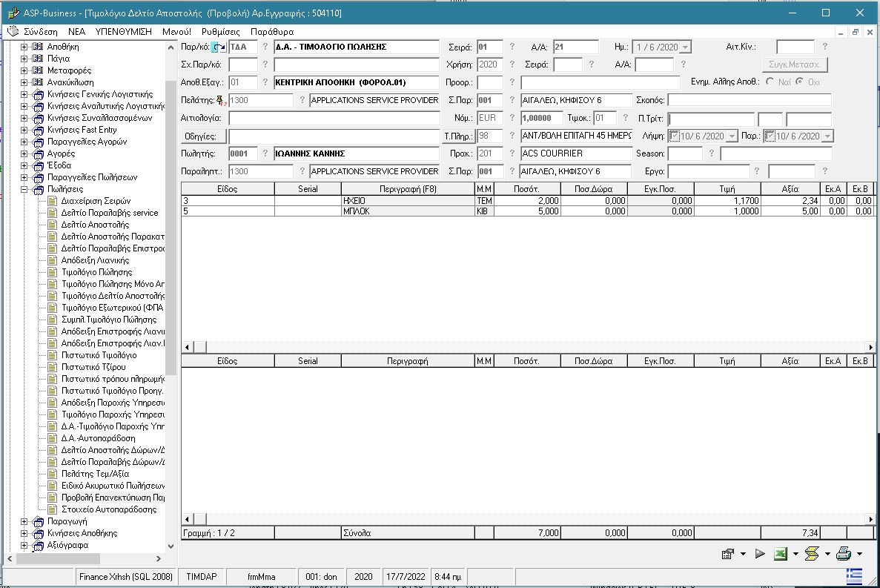Click the Πωλήσεις folder icon in the tree

(x=38, y=189)
